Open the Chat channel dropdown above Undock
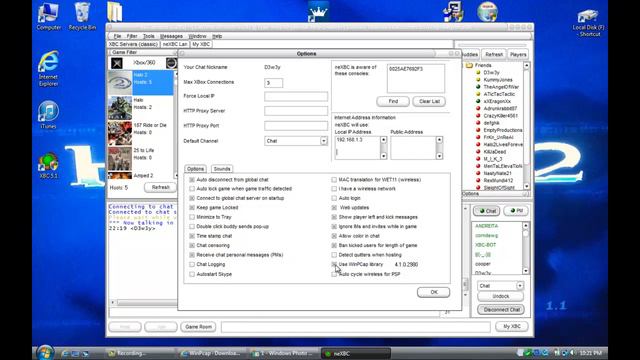This screenshot has width=640, height=360. pos(520,286)
